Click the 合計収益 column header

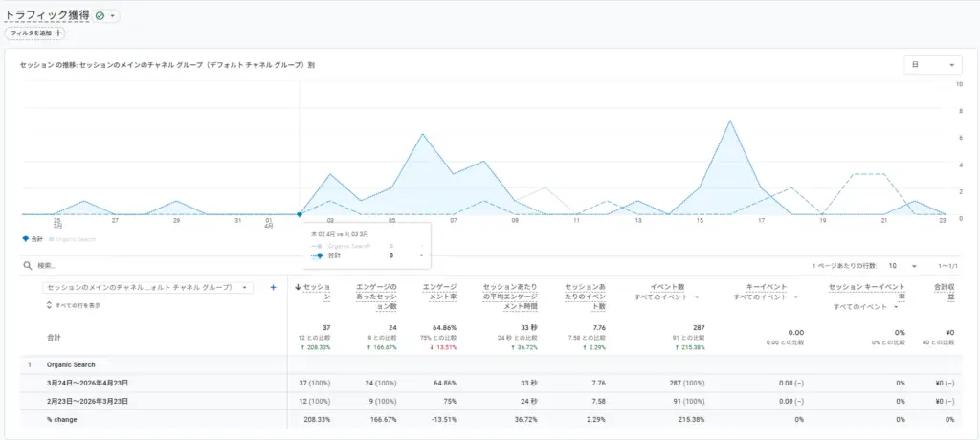point(945,292)
